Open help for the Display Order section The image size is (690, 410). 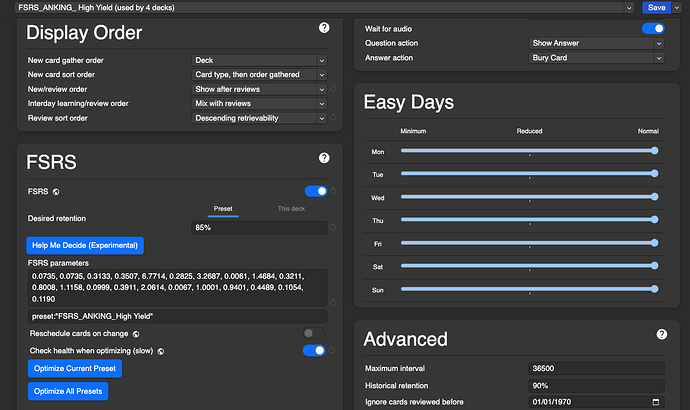(x=324, y=29)
